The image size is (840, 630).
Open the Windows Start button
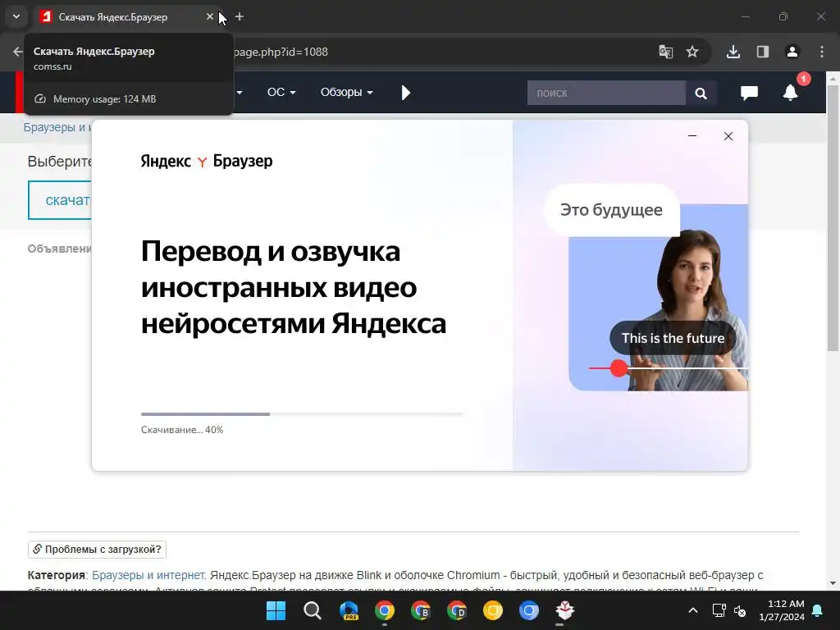click(276, 610)
